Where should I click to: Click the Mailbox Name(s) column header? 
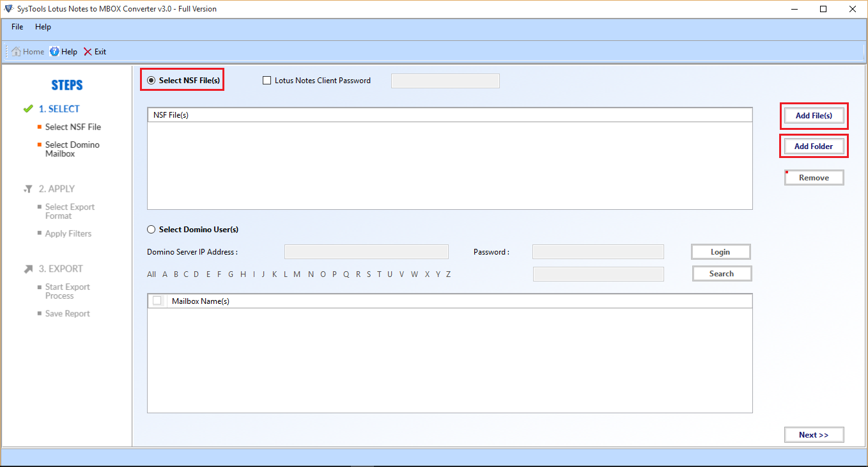459,301
